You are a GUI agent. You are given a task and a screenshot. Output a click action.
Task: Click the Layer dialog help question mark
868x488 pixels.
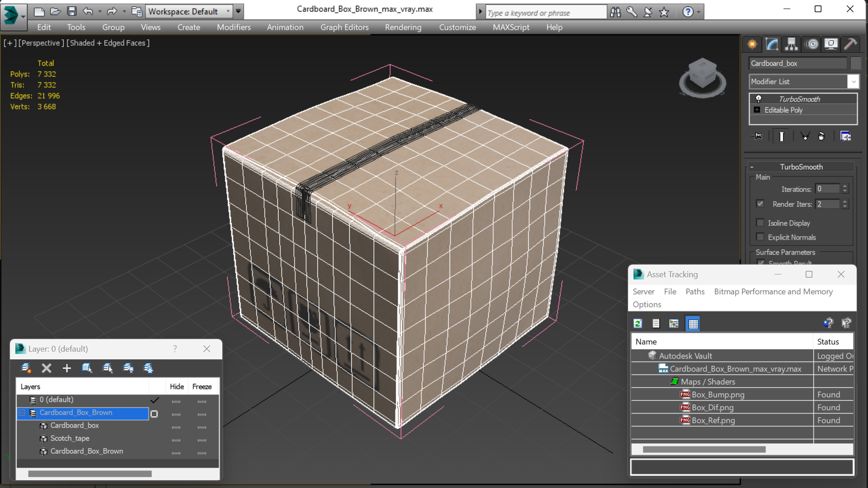(x=175, y=349)
